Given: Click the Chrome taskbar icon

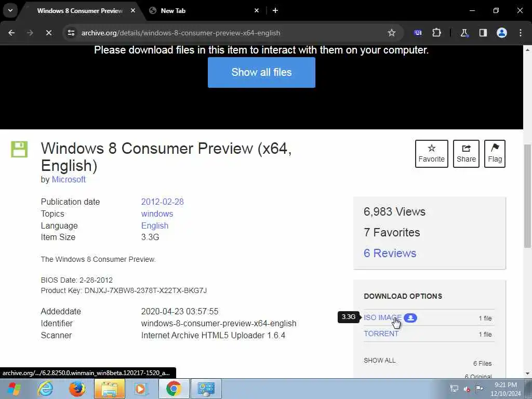Looking at the screenshot, I should pos(174,389).
